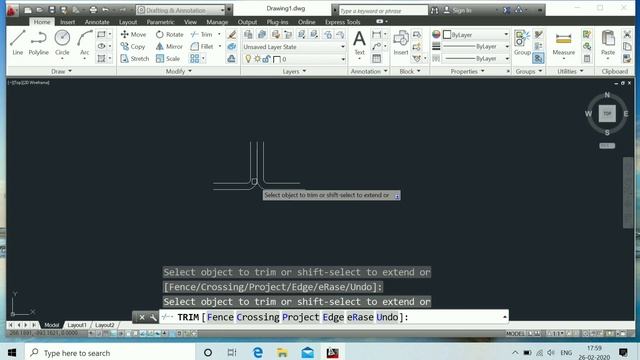Choose the Project option in command line
Image resolution: width=640 pixels, height=360 pixels.
(x=301, y=317)
